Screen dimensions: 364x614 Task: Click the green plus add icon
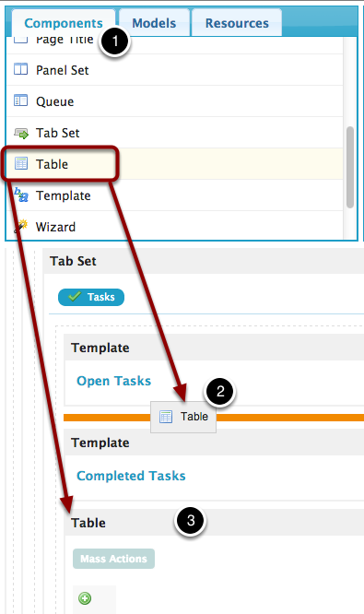[x=85, y=598]
